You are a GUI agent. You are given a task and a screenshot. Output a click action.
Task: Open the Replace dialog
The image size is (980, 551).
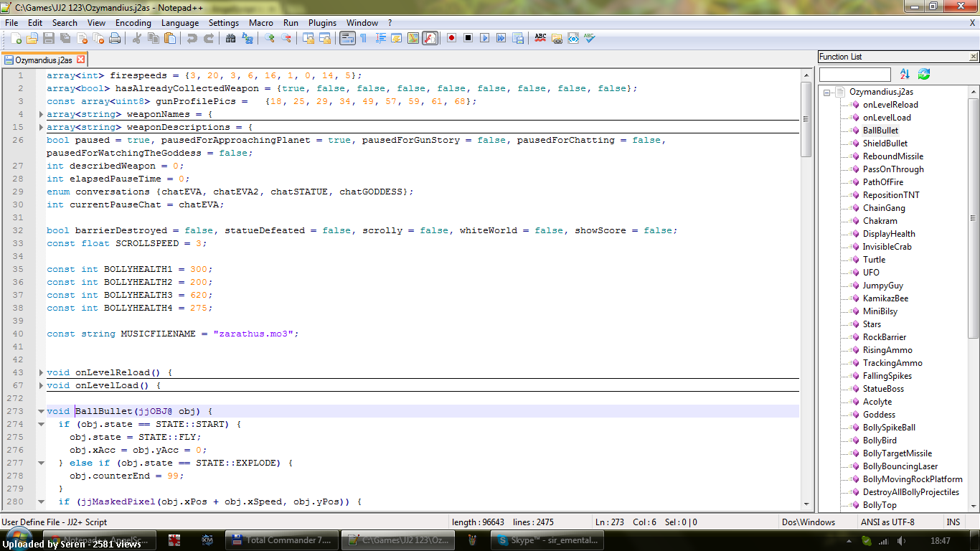click(x=248, y=38)
